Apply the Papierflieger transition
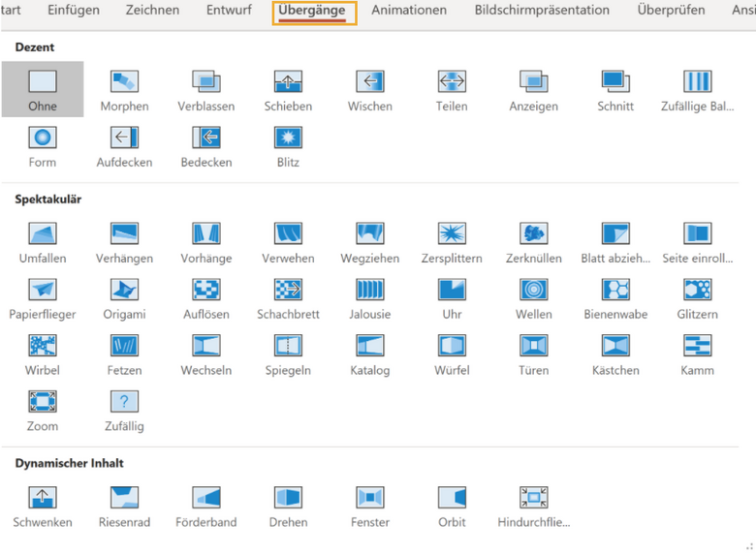 coord(43,297)
